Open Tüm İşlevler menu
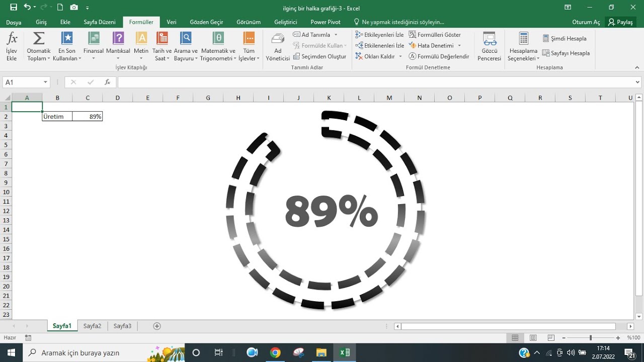Viewport: 644px width, 362px height. coord(249,46)
